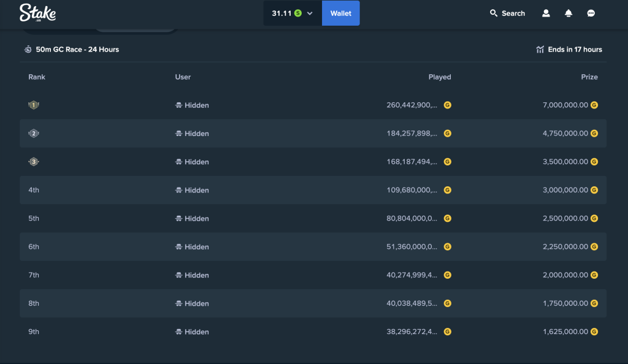Click the 2,000,000.00 prize value
The width and height of the screenshot is (628, 364).
565,275
